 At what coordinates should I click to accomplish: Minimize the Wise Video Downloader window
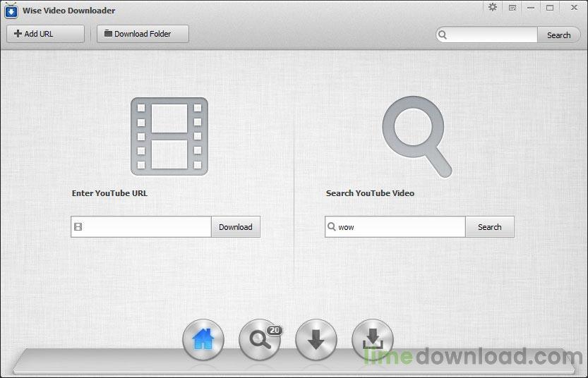[531, 8]
